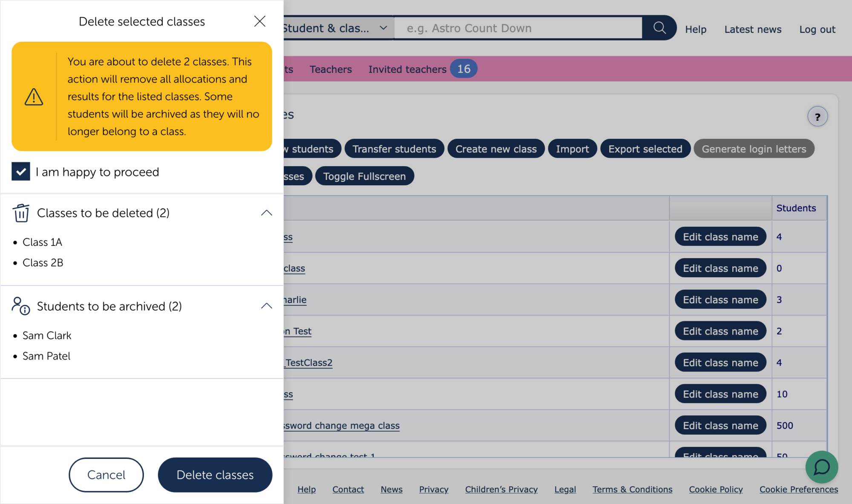Click the students archive person icon
852x504 pixels.
[x=20, y=306]
